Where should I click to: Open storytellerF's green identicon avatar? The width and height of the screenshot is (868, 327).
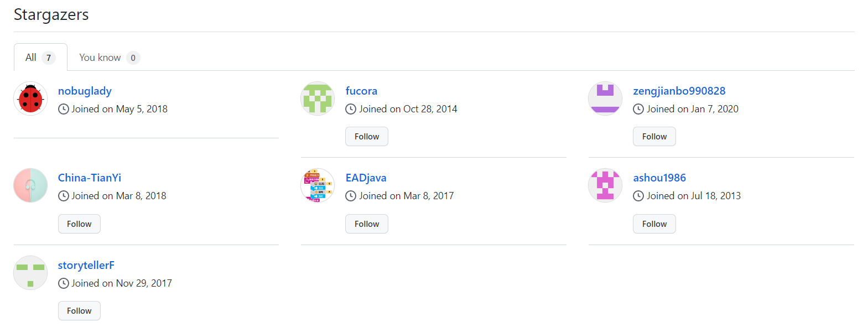30,273
